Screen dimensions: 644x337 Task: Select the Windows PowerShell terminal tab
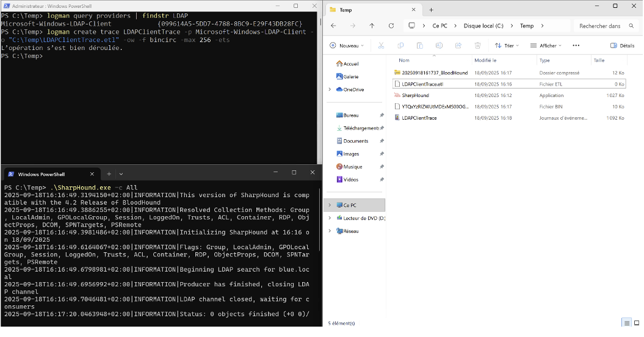(x=49, y=174)
